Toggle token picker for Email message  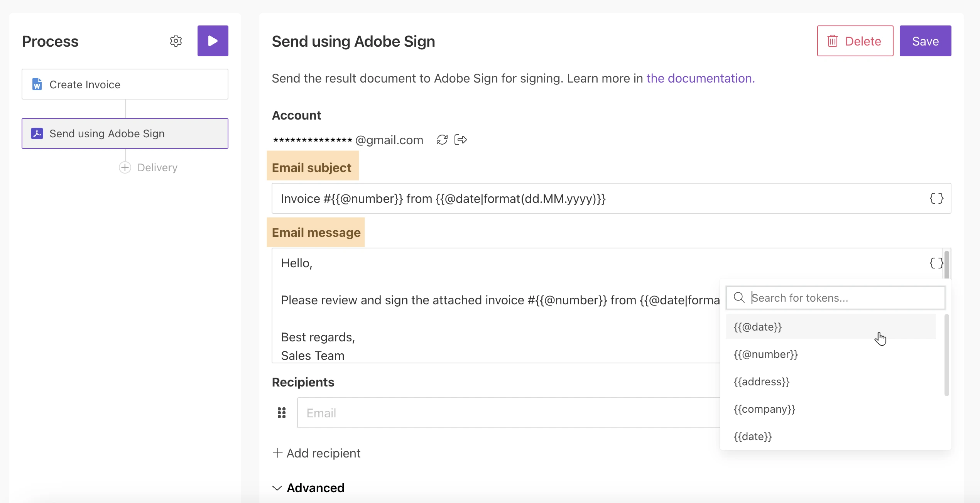coord(936,263)
